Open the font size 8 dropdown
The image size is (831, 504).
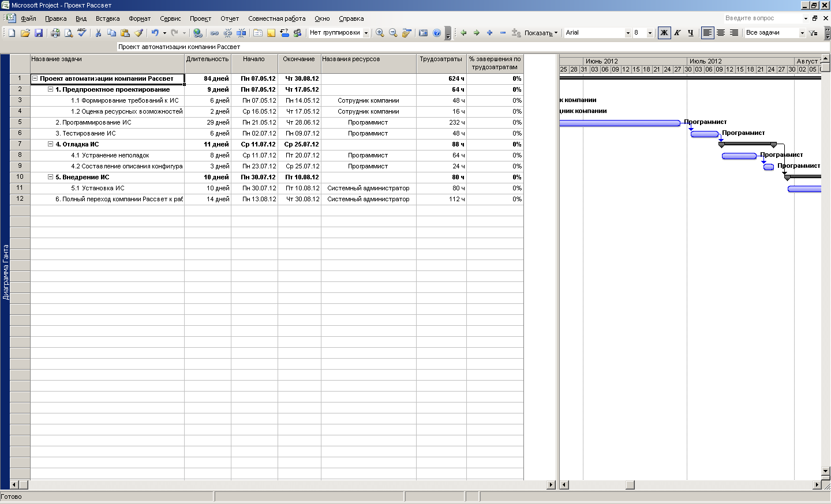[650, 33]
